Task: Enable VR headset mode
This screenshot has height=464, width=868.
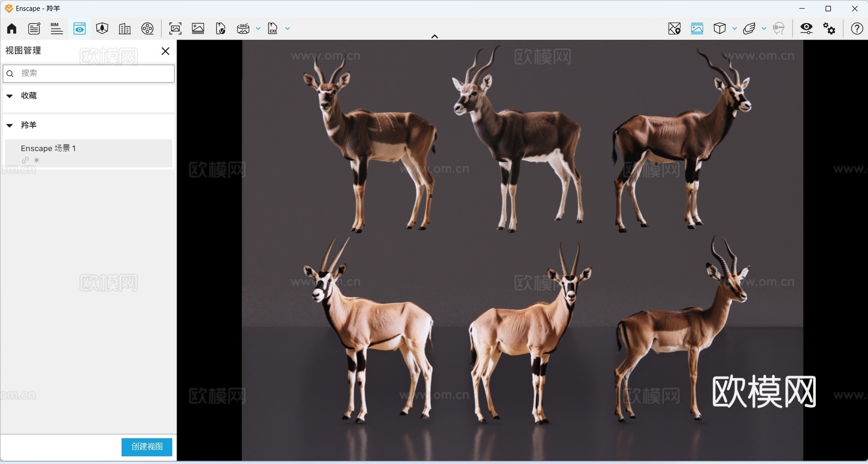Action: click(x=779, y=28)
